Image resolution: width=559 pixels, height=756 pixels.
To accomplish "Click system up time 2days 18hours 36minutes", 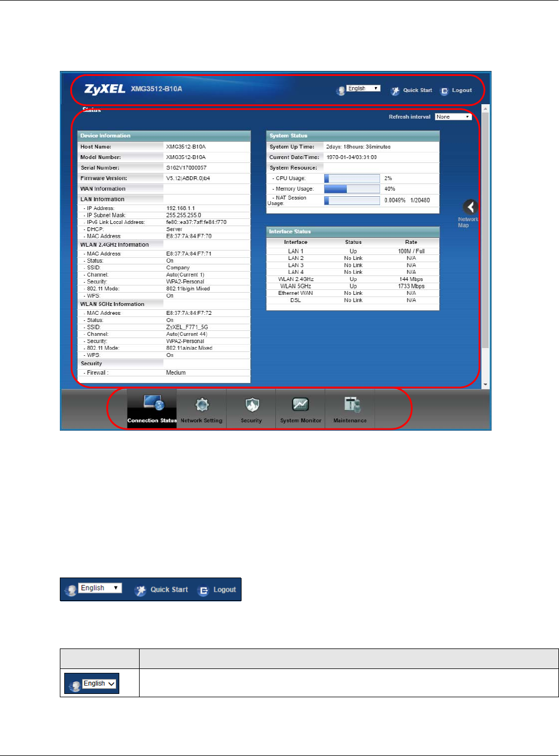I will [358, 147].
